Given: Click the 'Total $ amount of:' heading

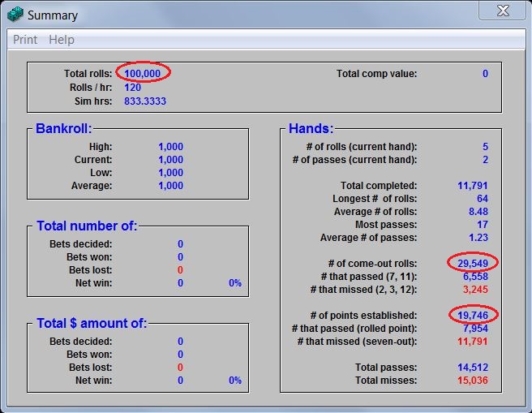Looking at the screenshot, I should tap(92, 323).
